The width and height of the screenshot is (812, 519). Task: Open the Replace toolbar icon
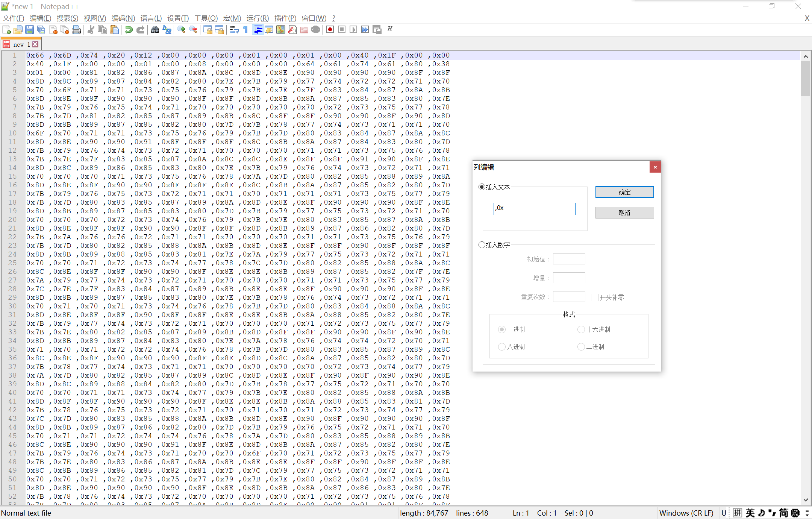point(167,30)
